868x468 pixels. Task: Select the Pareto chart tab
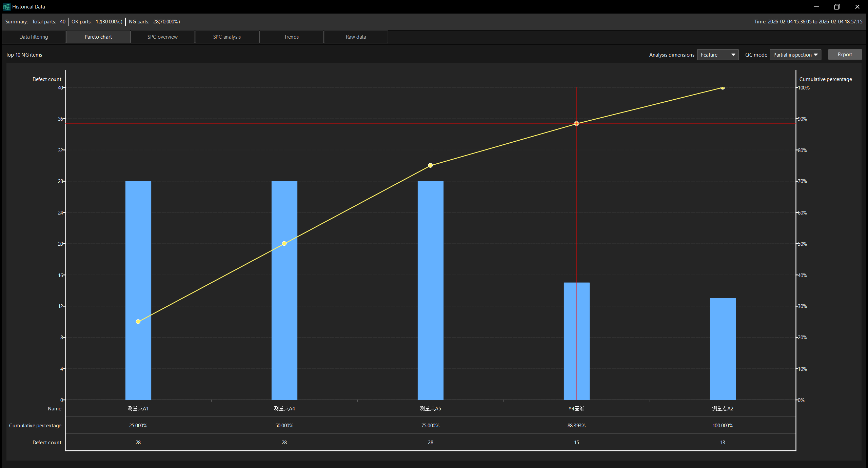point(98,37)
